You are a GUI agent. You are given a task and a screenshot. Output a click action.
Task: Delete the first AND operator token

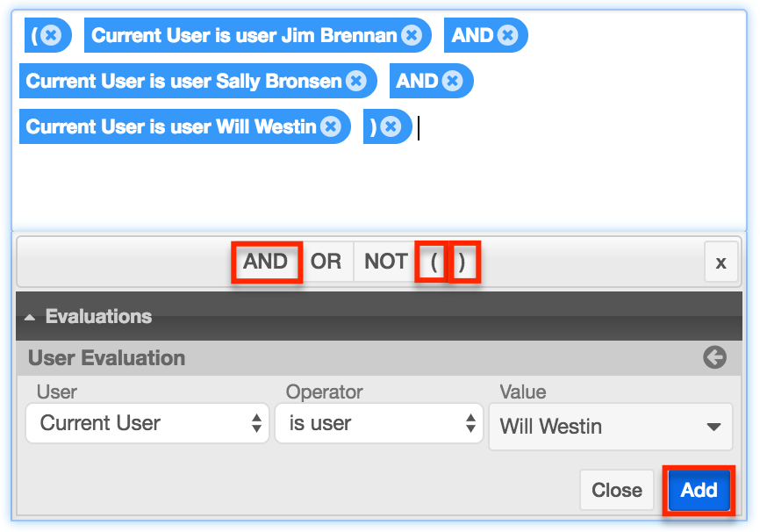[507, 36]
